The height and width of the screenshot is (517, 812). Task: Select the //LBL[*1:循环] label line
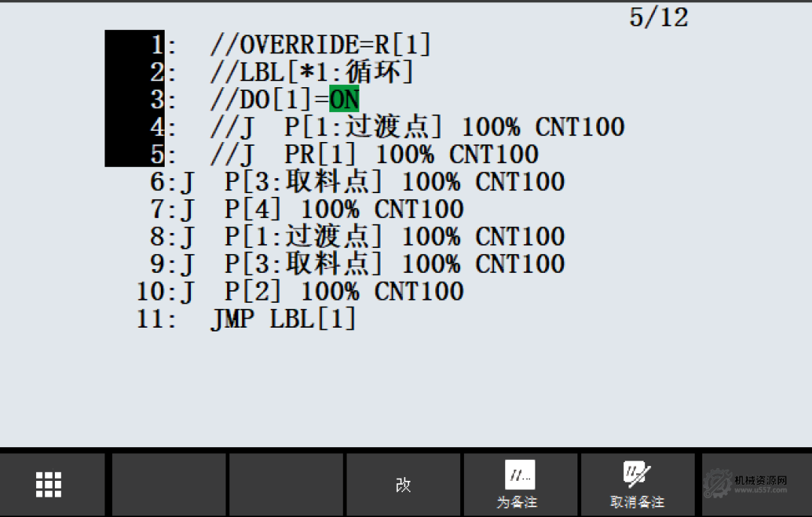point(312,73)
